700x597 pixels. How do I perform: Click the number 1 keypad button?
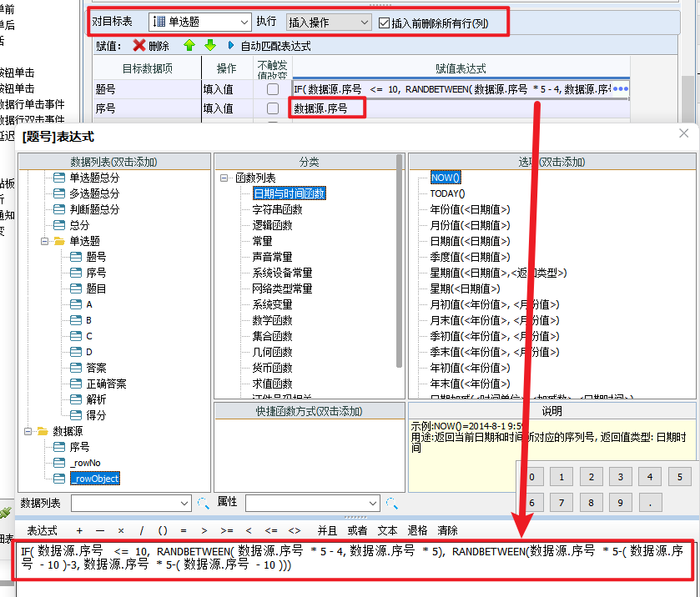562,477
